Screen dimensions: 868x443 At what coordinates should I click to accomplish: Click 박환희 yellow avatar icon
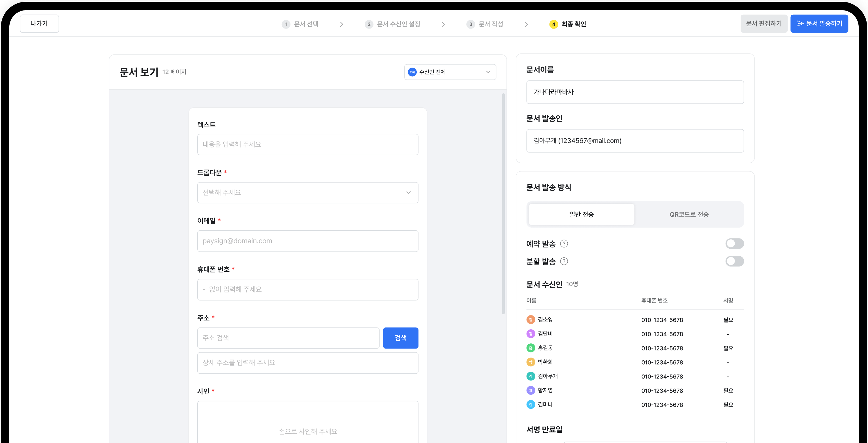tap(530, 362)
